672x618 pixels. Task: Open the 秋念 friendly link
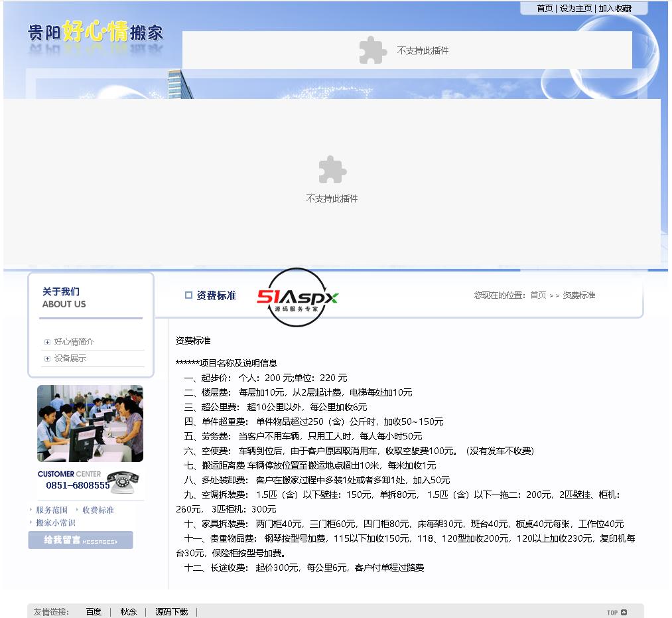pyautogui.click(x=129, y=611)
